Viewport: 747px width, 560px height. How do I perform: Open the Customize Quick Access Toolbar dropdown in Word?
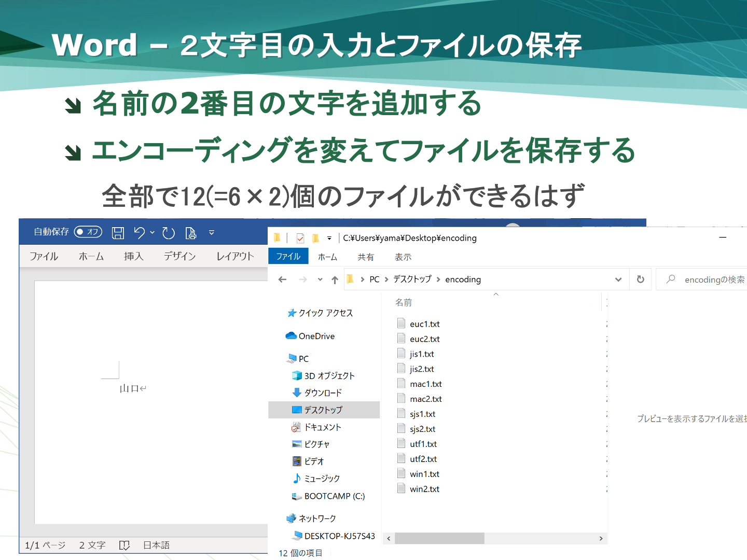click(x=212, y=232)
